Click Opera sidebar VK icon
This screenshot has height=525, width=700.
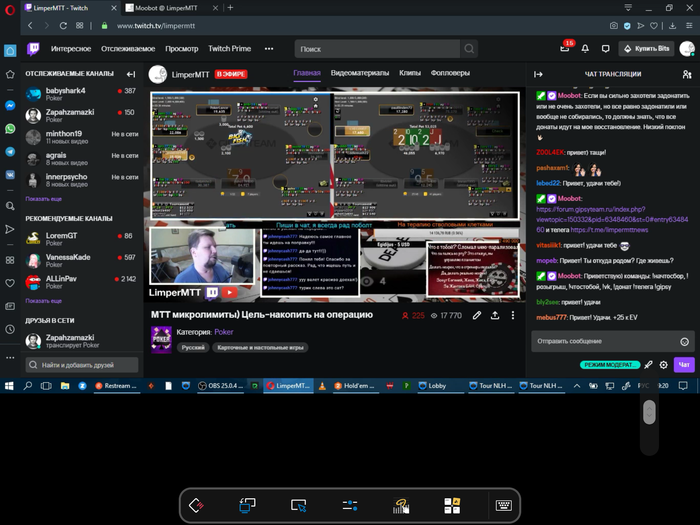coord(10,175)
